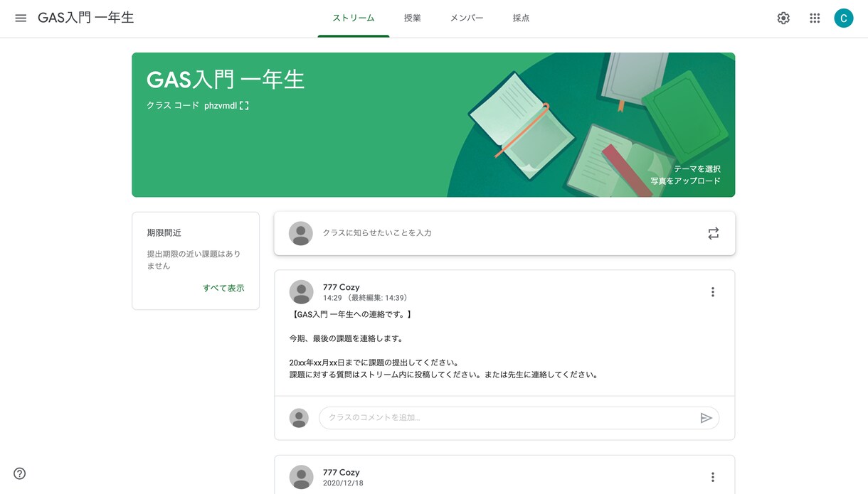Click the class code phzvmdl text
The image size is (868, 494).
click(x=221, y=105)
